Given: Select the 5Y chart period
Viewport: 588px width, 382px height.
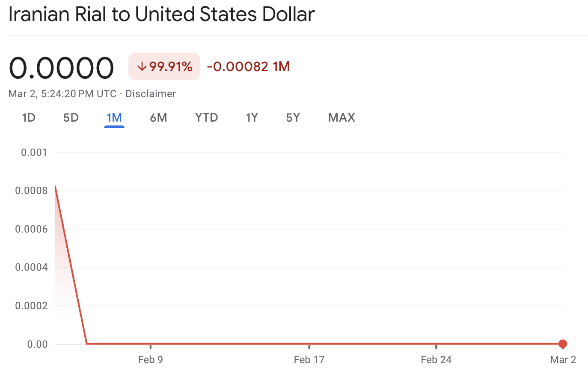Looking at the screenshot, I should pos(293,117).
